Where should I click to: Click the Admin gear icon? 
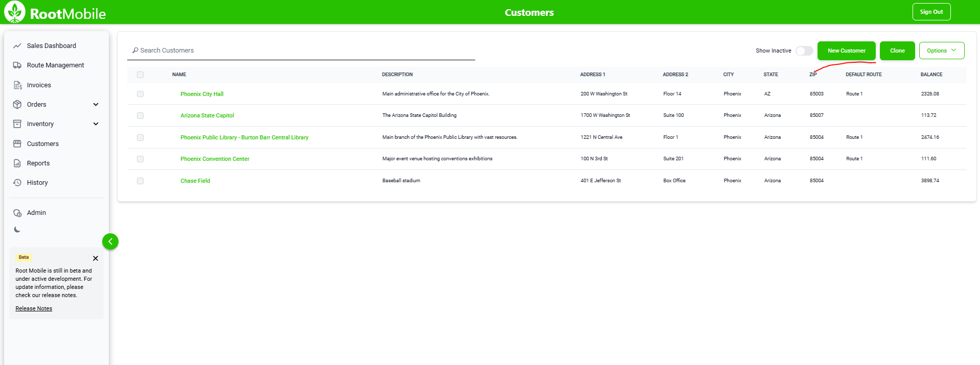[17, 213]
